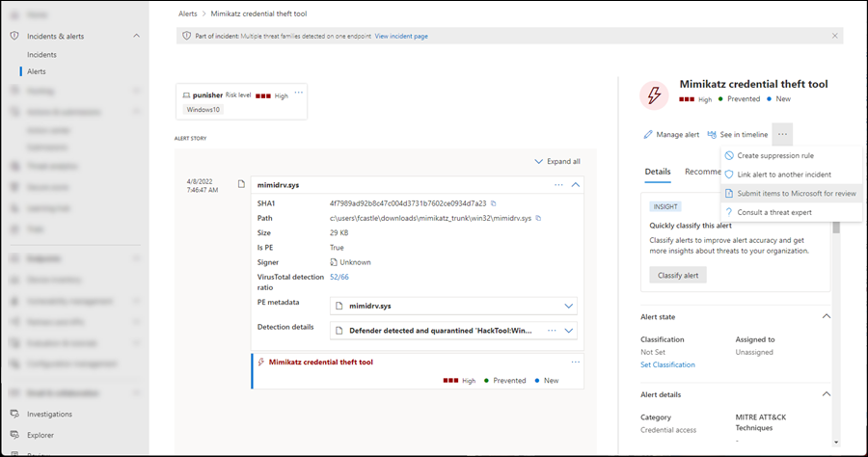Click ellipsis on Mimikatz alert story row
Image resolution: width=868 pixels, height=457 pixels.
(x=576, y=362)
